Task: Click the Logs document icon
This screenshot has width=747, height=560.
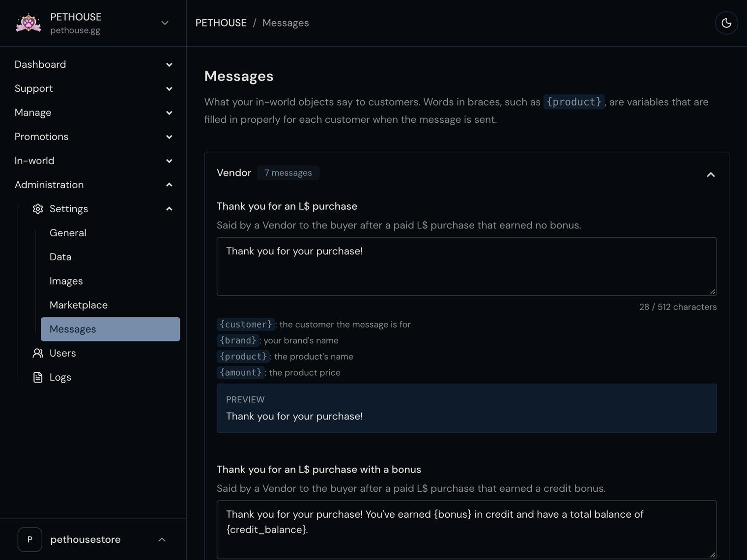Action: (x=38, y=377)
